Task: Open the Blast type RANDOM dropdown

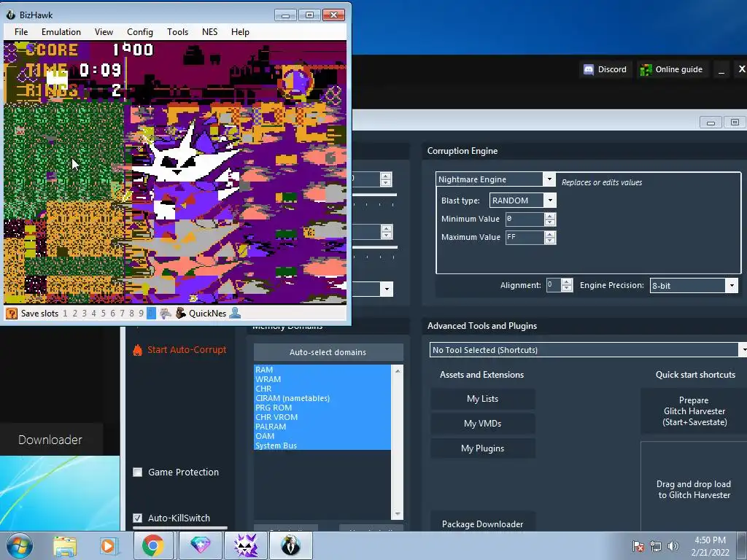Action: point(550,201)
